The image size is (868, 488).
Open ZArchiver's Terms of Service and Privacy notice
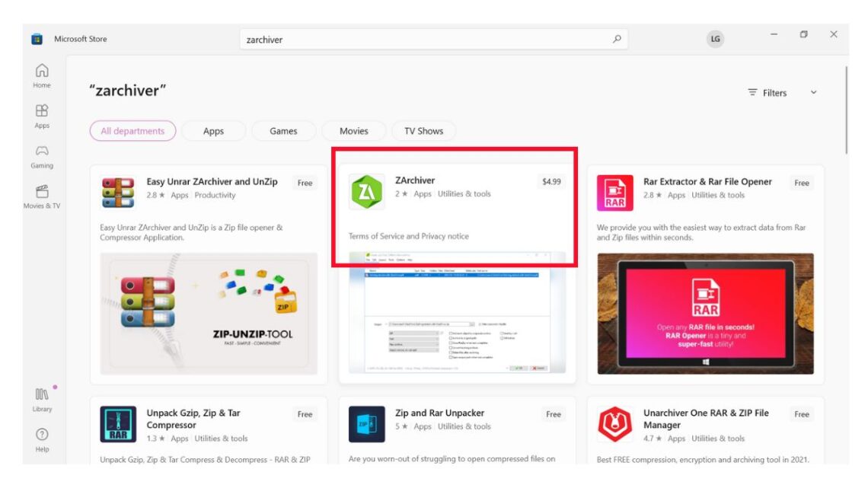pyautogui.click(x=407, y=236)
